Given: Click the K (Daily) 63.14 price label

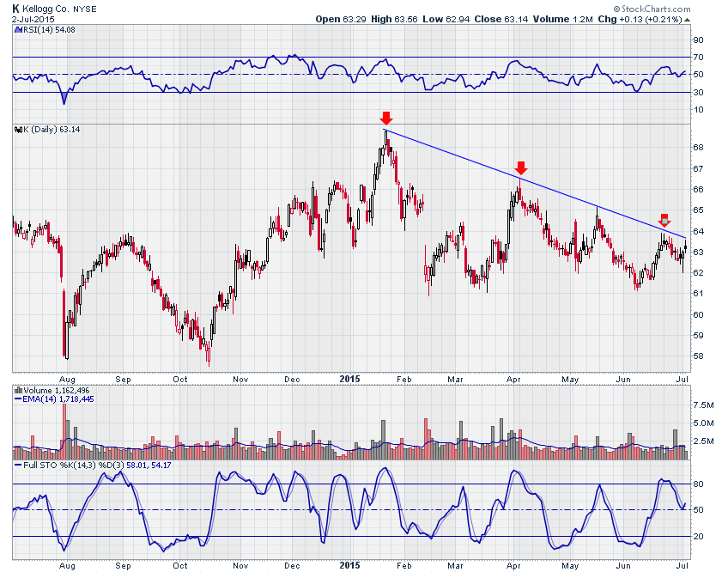Looking at the screenshot, I should pos(52,130).
